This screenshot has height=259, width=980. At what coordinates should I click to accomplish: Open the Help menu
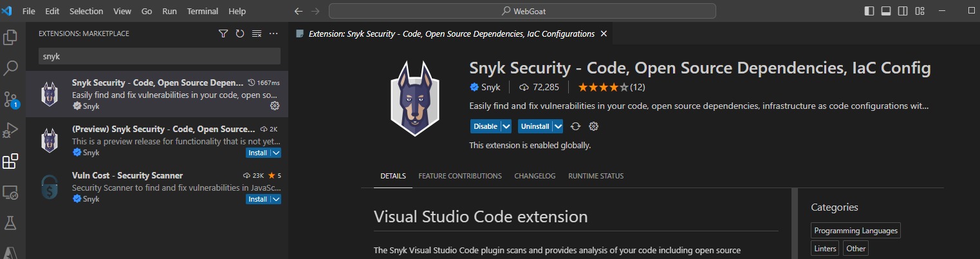pos(237,12)
